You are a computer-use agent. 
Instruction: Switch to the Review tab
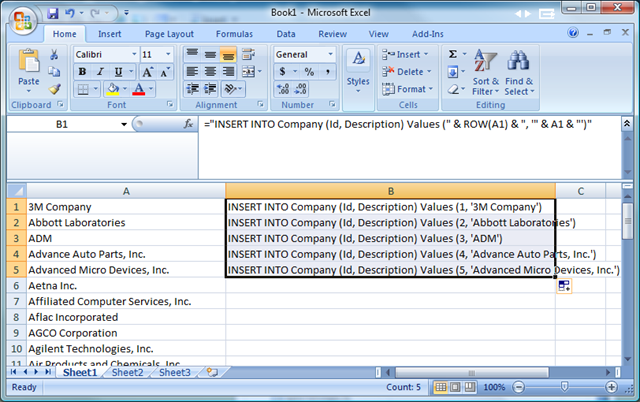[x=332, y=34]
